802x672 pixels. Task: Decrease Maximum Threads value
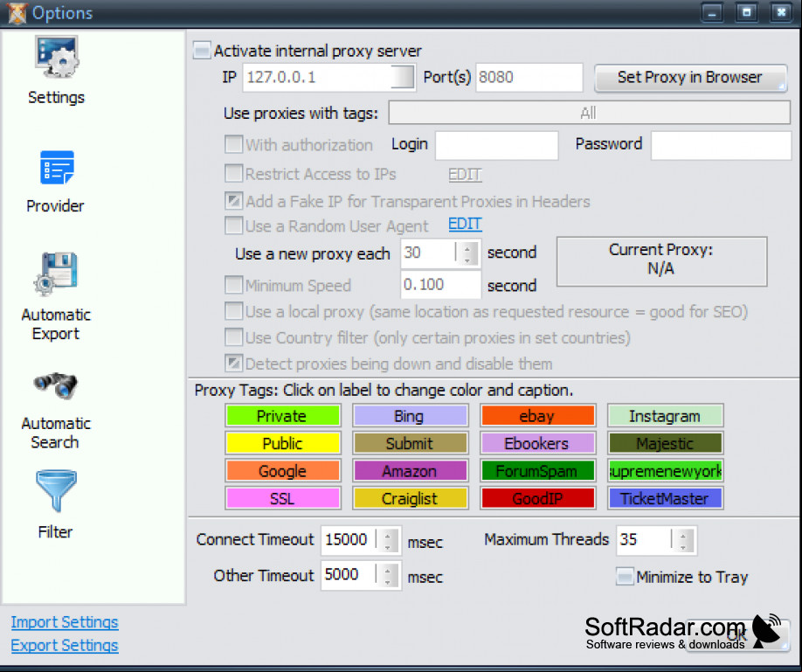click(683, 547)
